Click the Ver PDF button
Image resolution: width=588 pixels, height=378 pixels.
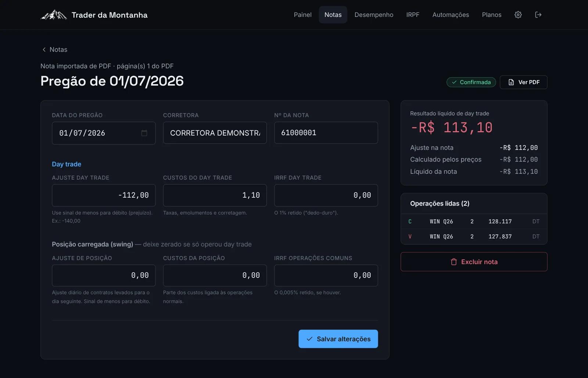tap(524, 82)
